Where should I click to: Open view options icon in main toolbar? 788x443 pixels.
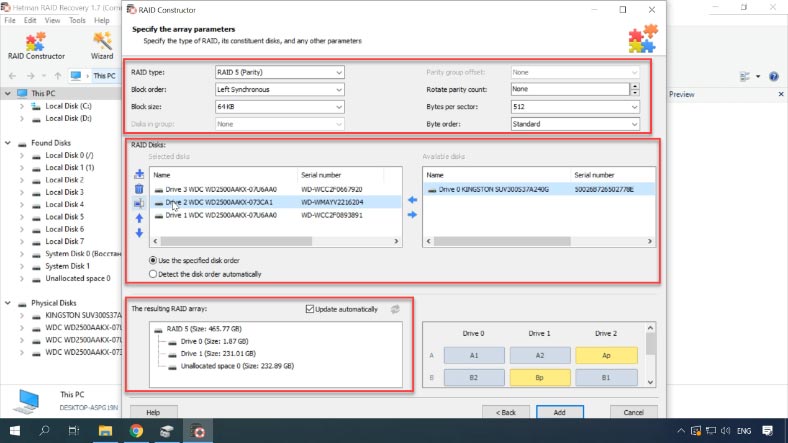(745, 77)
